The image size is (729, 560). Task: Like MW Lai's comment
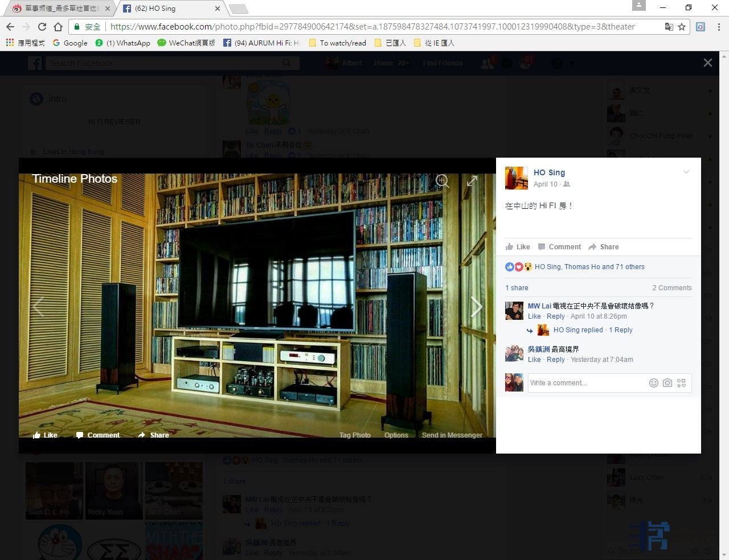coord(534,316)
